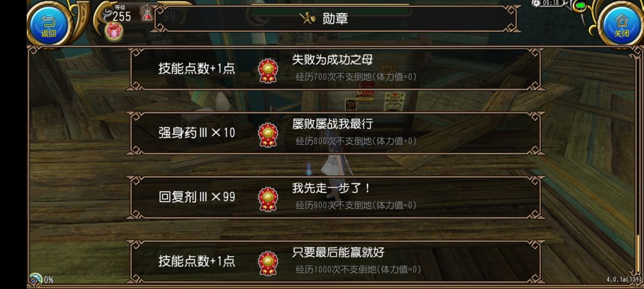Tap the blue 返回 back icon
Image resolution: width=644 pixels, height=289 pixels.
point(49,24)
